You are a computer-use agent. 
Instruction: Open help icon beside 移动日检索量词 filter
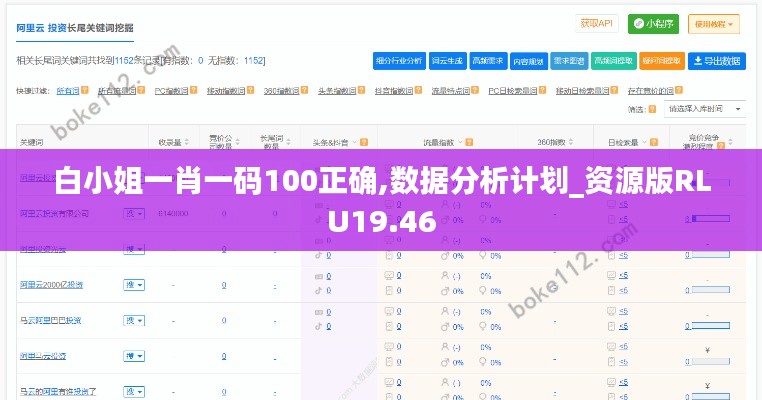[x=614, y=90]
